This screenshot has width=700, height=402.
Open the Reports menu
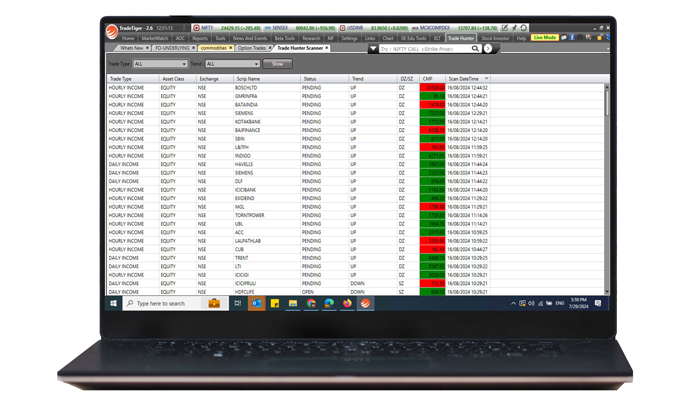pos(200,38)
